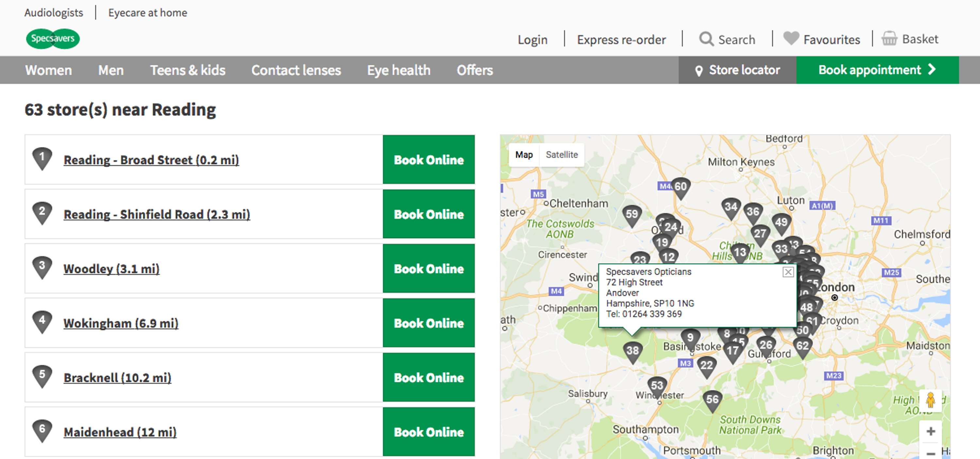Click the Search text label in the header
980x459 pixels.
(x=737, y=40)
